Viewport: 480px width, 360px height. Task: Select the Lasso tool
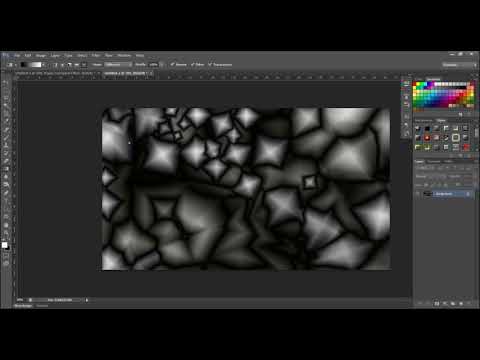point(6,98)
